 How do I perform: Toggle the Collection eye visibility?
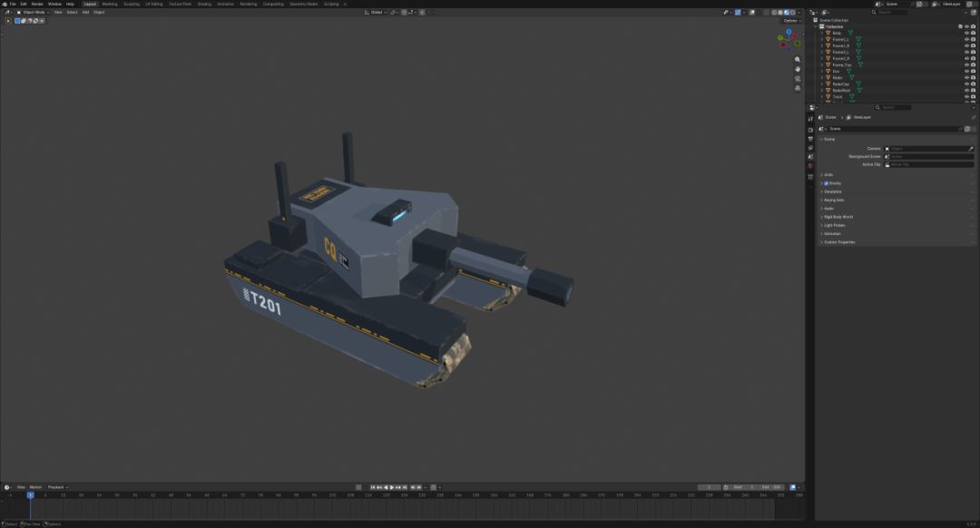pyautogui.click(x=966, y=27)
